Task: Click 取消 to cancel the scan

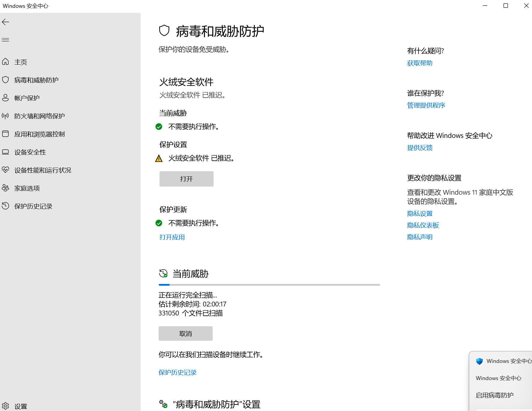Action: [185, 333]
